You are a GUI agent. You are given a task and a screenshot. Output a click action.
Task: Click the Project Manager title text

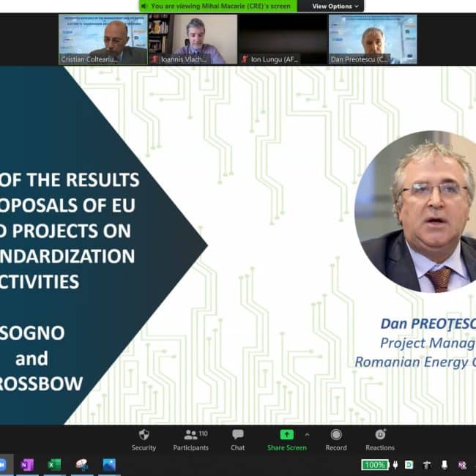click(x=428, y=343)
